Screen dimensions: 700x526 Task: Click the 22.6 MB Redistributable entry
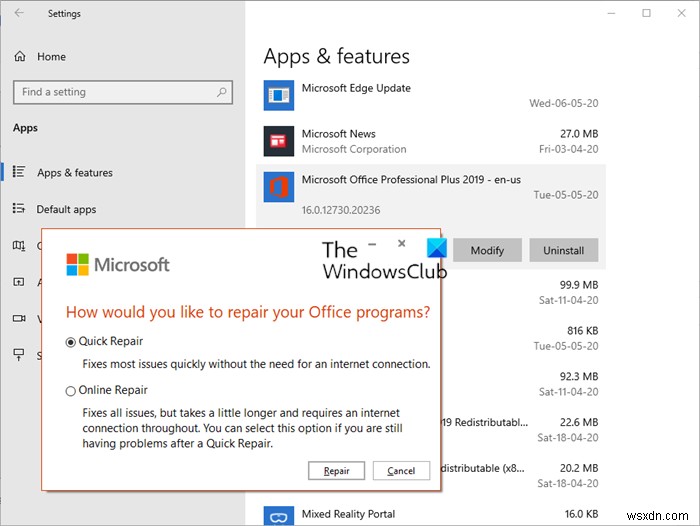(523, 430)
